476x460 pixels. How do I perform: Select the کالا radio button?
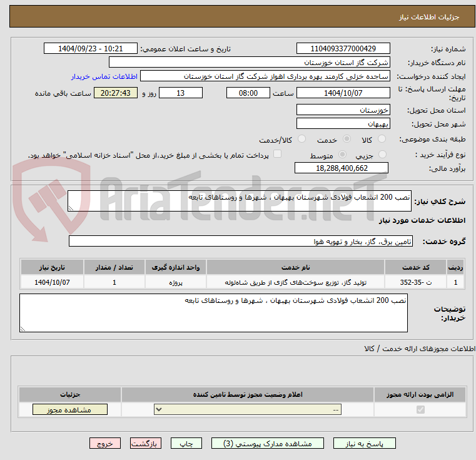[x=382, y=139]
